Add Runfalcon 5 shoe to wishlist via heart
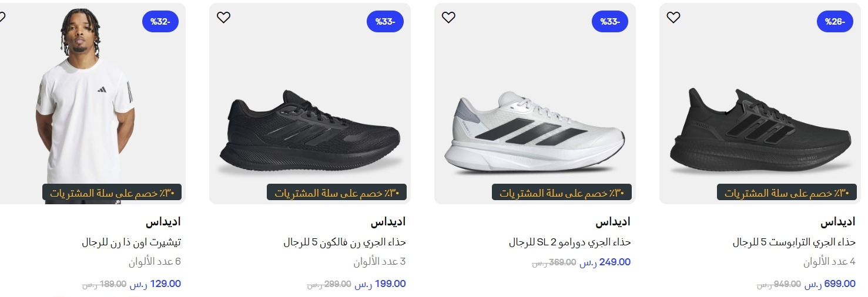This screenshot has width=868, height=297. click(x=223, y=18)
